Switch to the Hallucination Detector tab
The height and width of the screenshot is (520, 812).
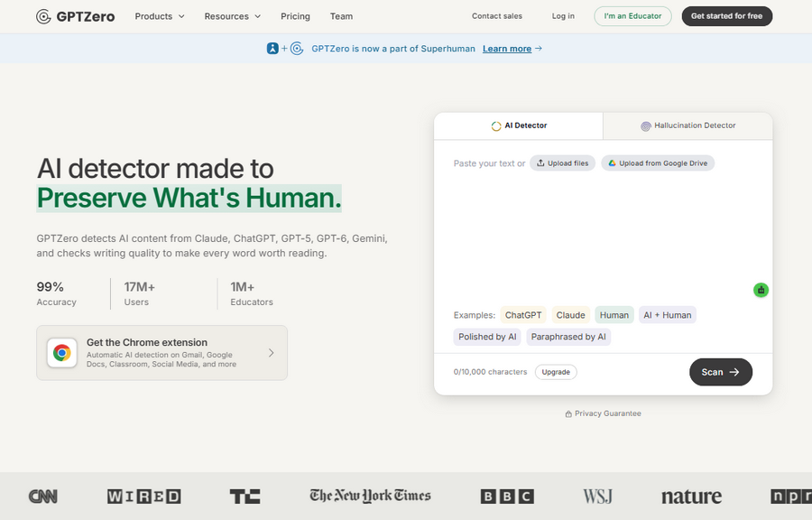tap(687, 125)
